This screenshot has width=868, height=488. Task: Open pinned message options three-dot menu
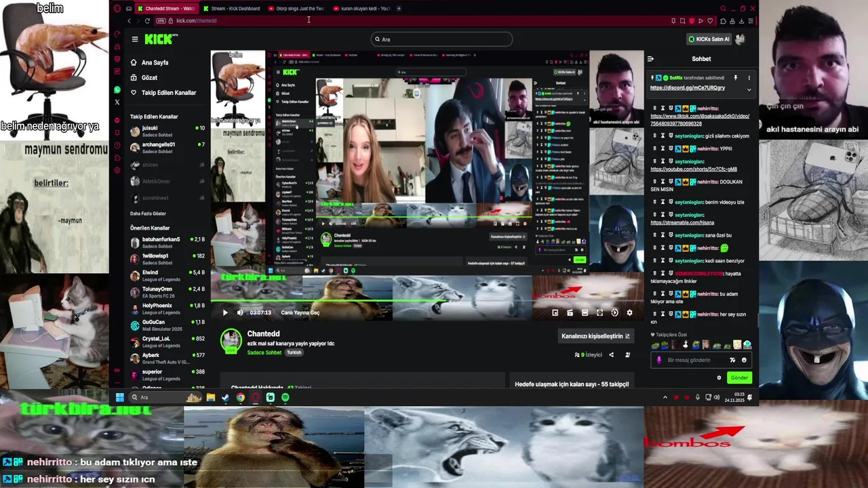(749, 78)
